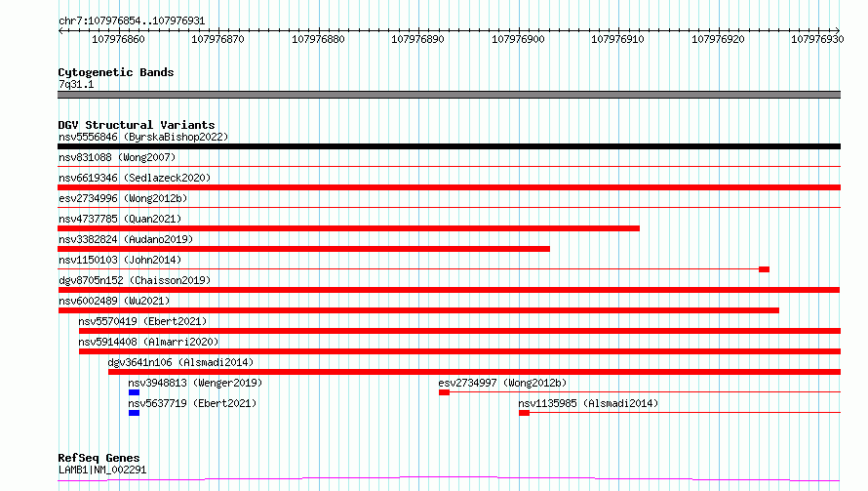This screenshot has width=868, height=491.
Task: Click ruler position 107976900
Action: tap(518, 39)
